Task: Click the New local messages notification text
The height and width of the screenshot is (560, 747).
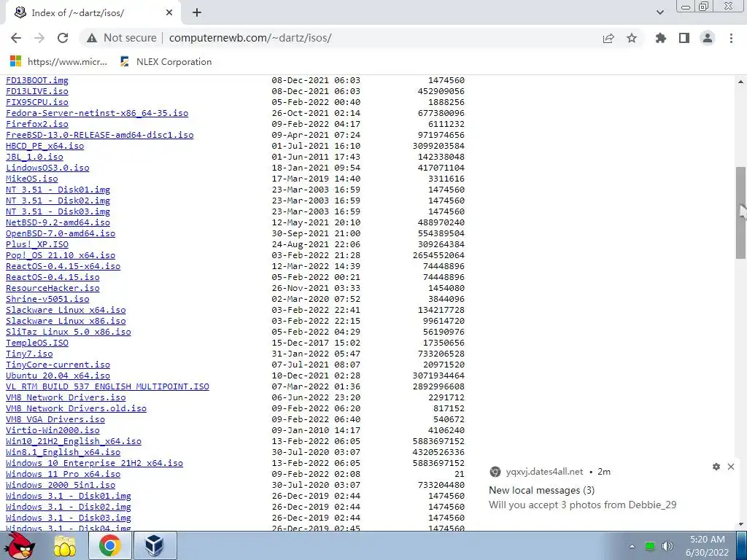Action: [542, 490]
